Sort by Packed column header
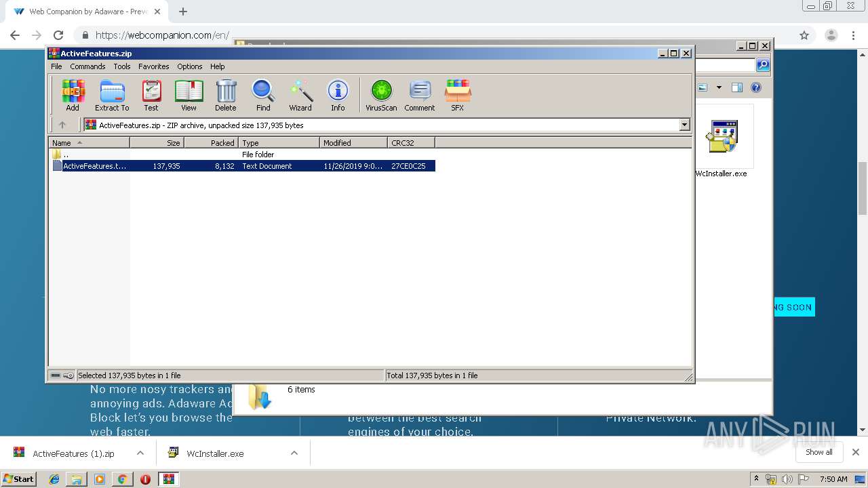This screenshot has width=868, height=488. pyautogui.click(x=211, y=143)
